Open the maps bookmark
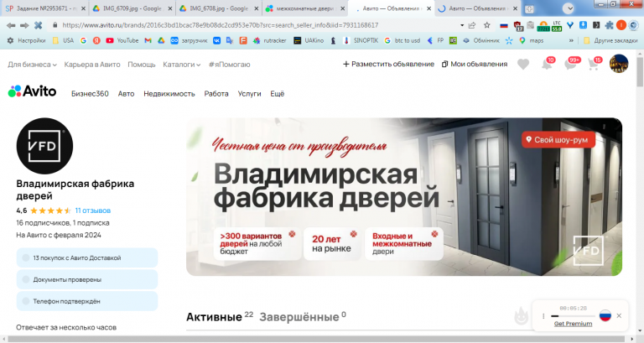 coord(532,40)
